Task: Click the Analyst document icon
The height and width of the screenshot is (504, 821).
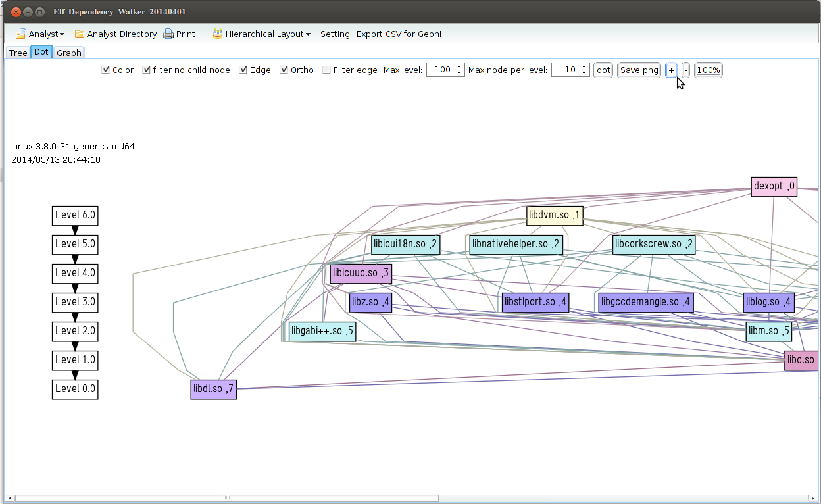Action: pyautogui.click(x=20, y=34)
